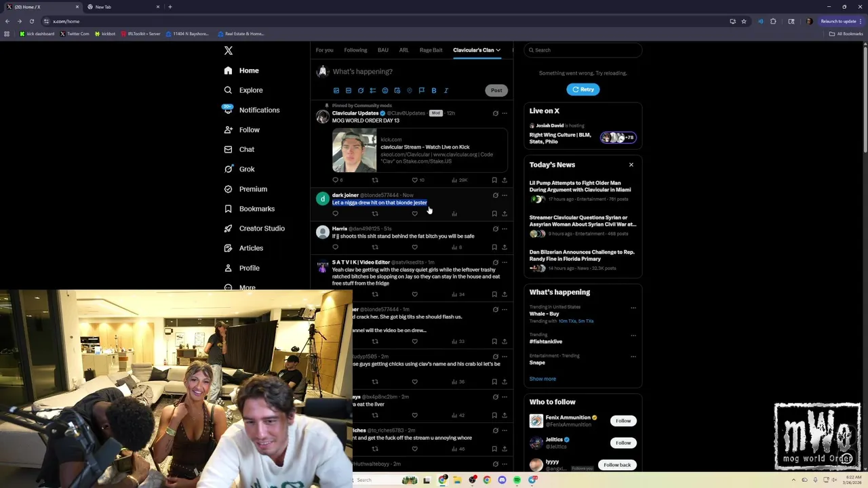The image size is (868, 488).
Task: Bookmark the Clavicular Updates pinned post
Action: point(494,180)
